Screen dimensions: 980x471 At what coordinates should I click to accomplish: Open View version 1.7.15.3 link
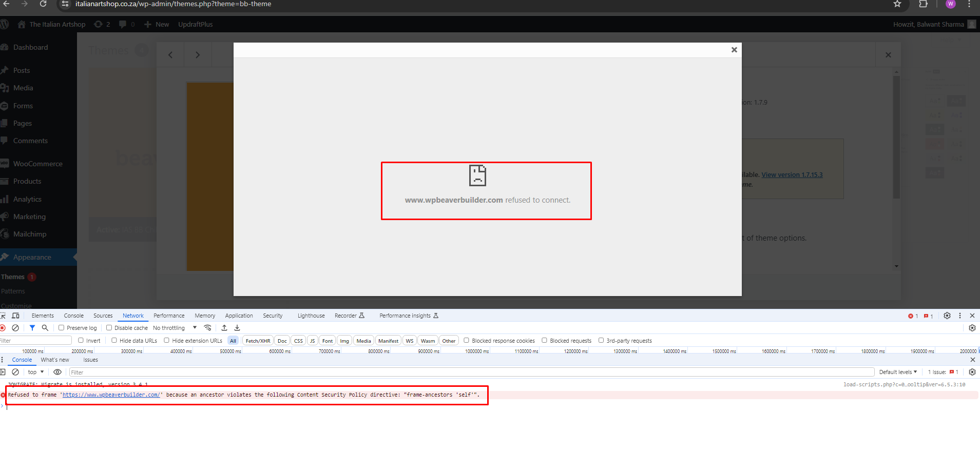[792, 174]
